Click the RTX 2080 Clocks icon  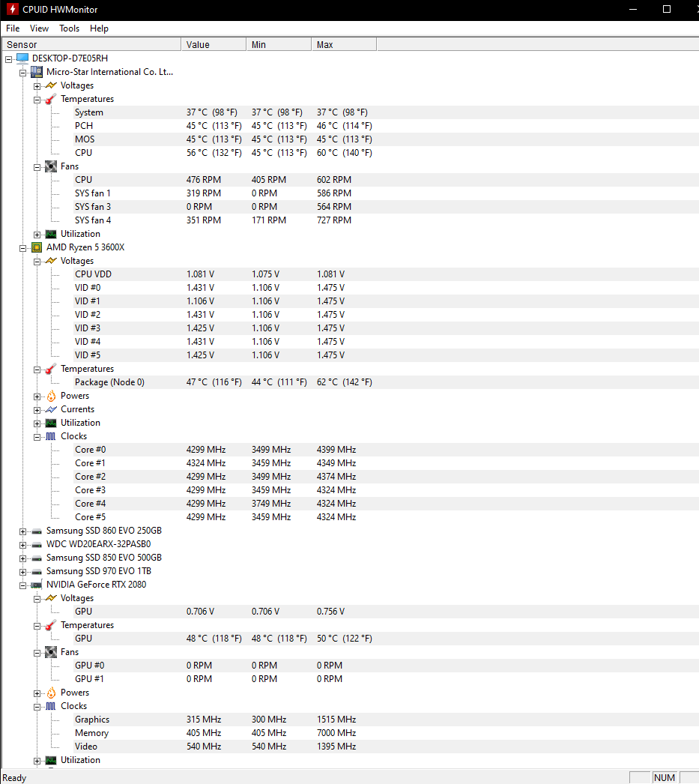51,707
